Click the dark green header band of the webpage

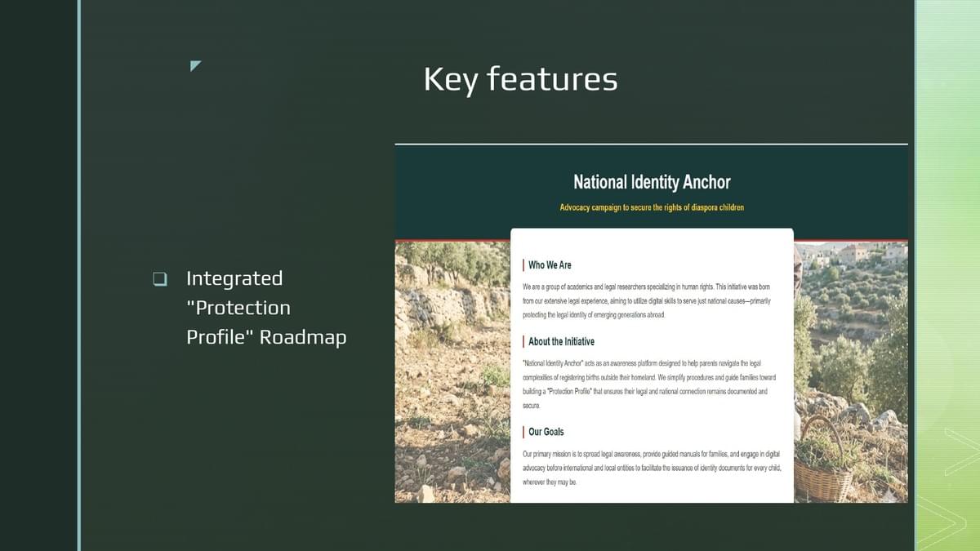point(651,193)
